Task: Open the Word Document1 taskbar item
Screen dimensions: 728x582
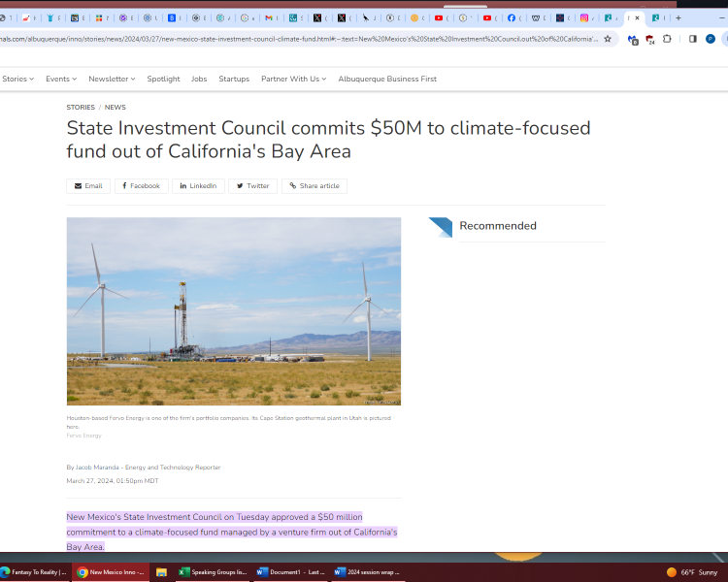Action: 289,572
